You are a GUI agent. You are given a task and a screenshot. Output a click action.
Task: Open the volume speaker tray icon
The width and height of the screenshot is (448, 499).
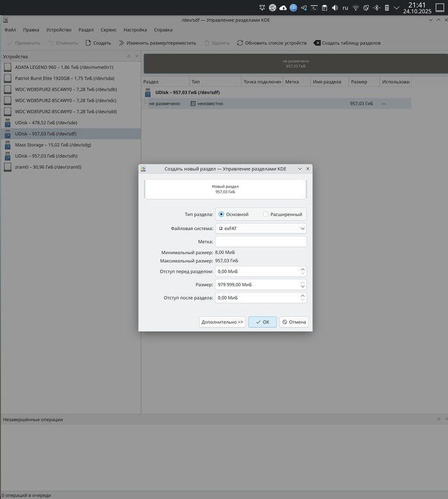pyautogui.click(x=334, y=8)
